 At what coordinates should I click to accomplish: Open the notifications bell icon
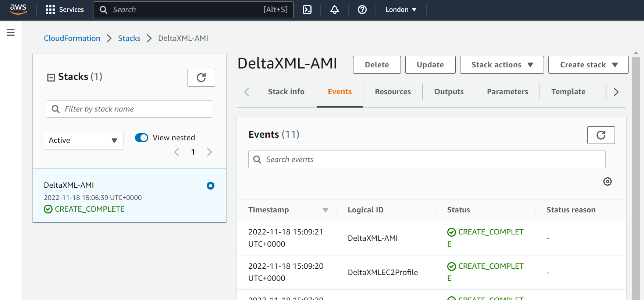pyautogui.click(x=334, y=10)
